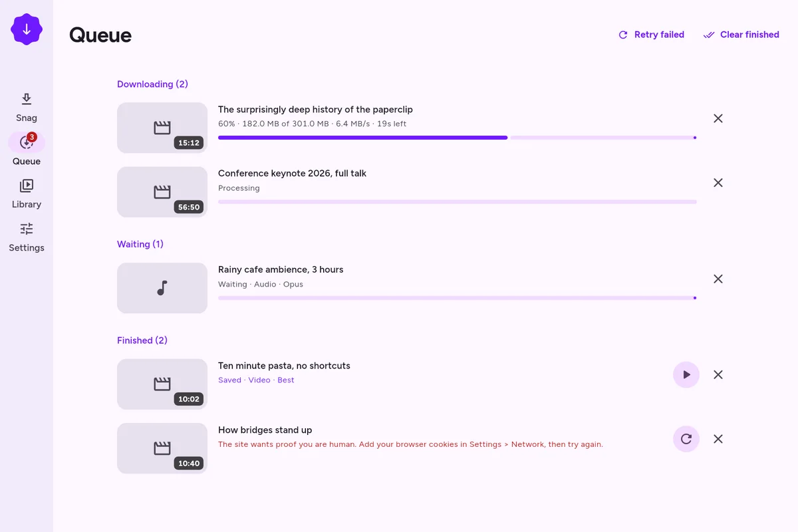The height and width of the screenshot is (532, 798).
Task: Click the 15:12 duration badge
Action: click(189, 142)
